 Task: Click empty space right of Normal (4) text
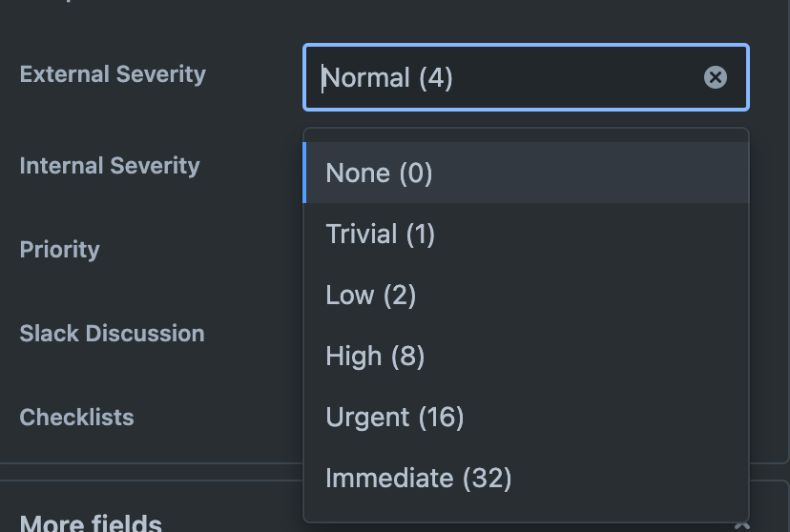pos(572,77)
